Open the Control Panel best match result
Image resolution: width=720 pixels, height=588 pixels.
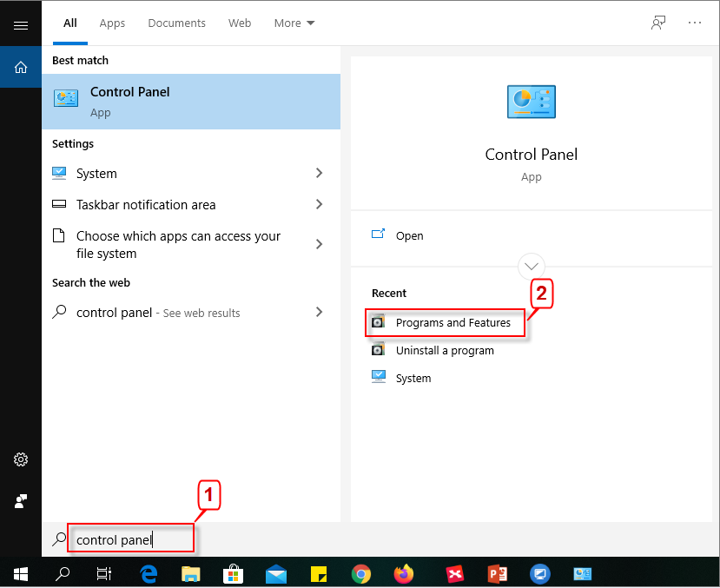point(191,102)
